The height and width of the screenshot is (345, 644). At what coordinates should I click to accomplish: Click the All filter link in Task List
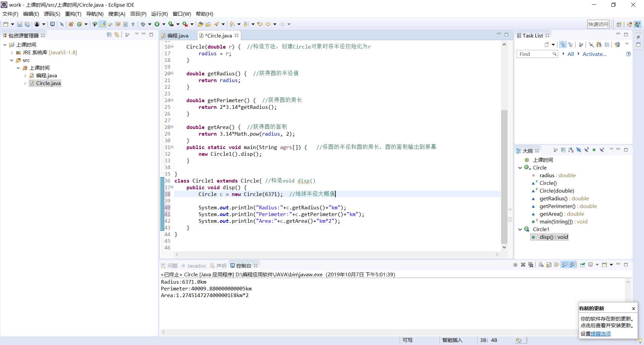click(x=571, y=54)
